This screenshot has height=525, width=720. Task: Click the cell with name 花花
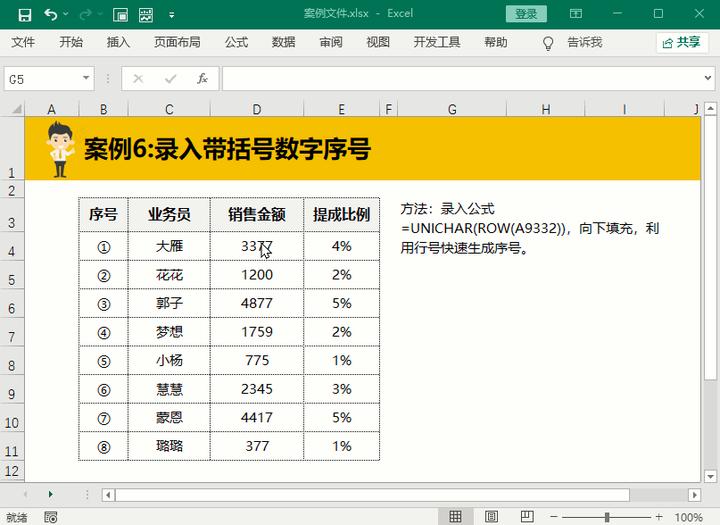[x=169, y=275]
